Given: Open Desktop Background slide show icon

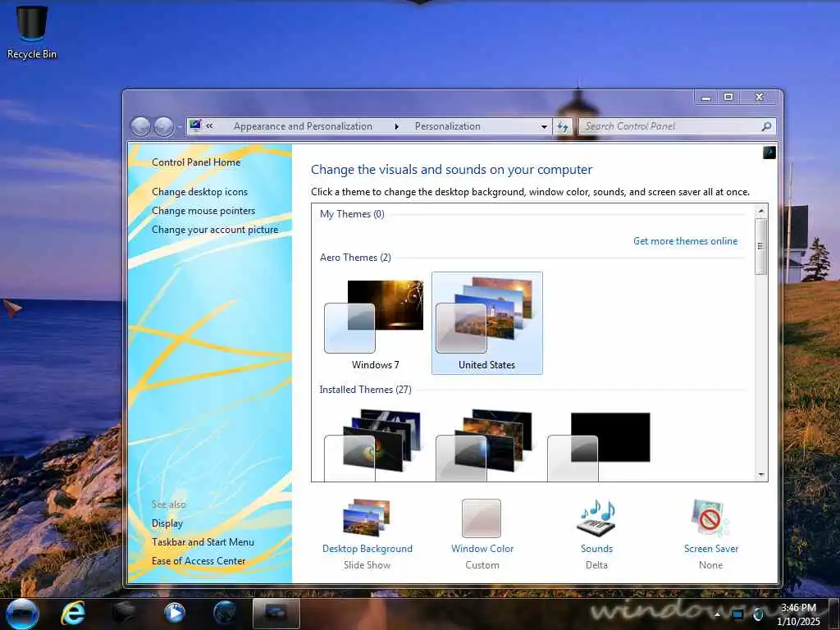Looking at the screenshot, I should [x=367, y=518].
